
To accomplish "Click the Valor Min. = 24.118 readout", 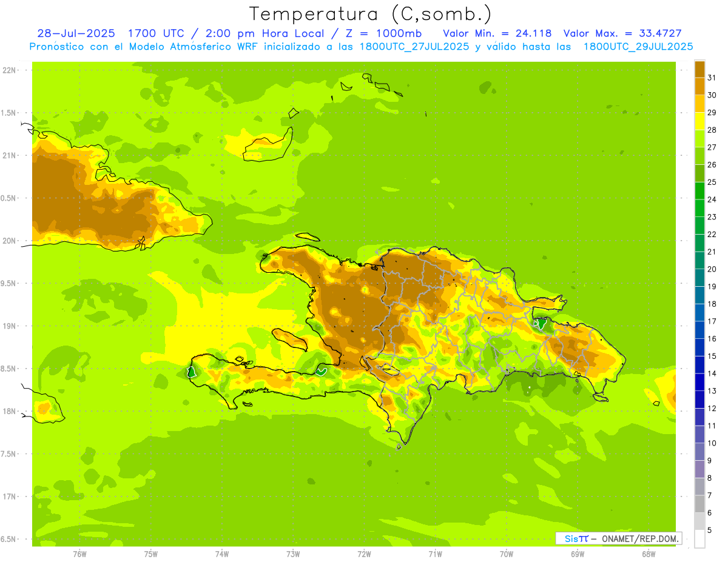I will (497, 33).
